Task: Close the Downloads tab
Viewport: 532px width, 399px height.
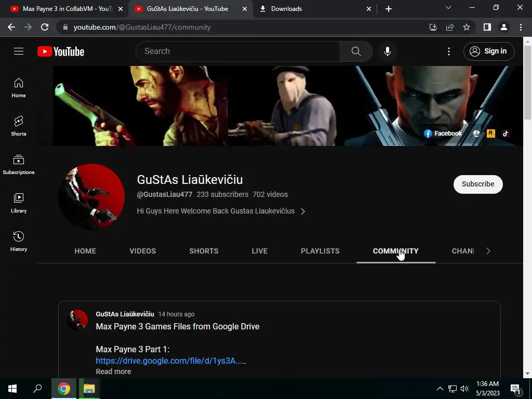Action: coord(369,9)
